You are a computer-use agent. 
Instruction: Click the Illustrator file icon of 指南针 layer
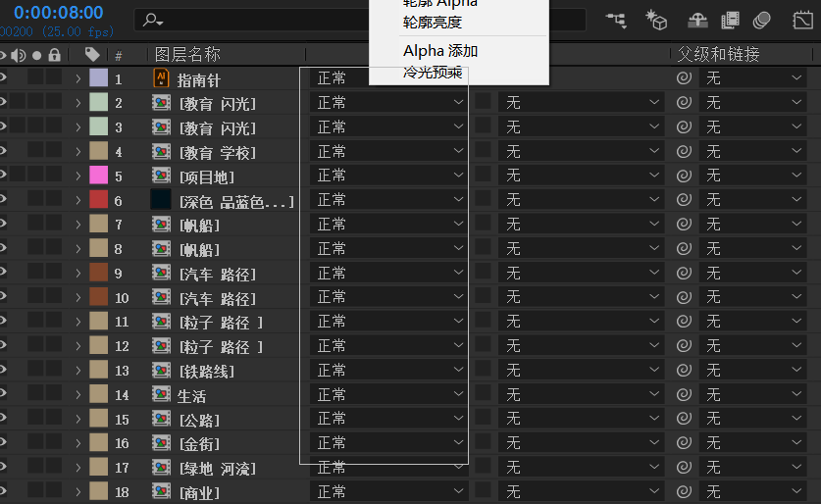[x=161, y=78]
